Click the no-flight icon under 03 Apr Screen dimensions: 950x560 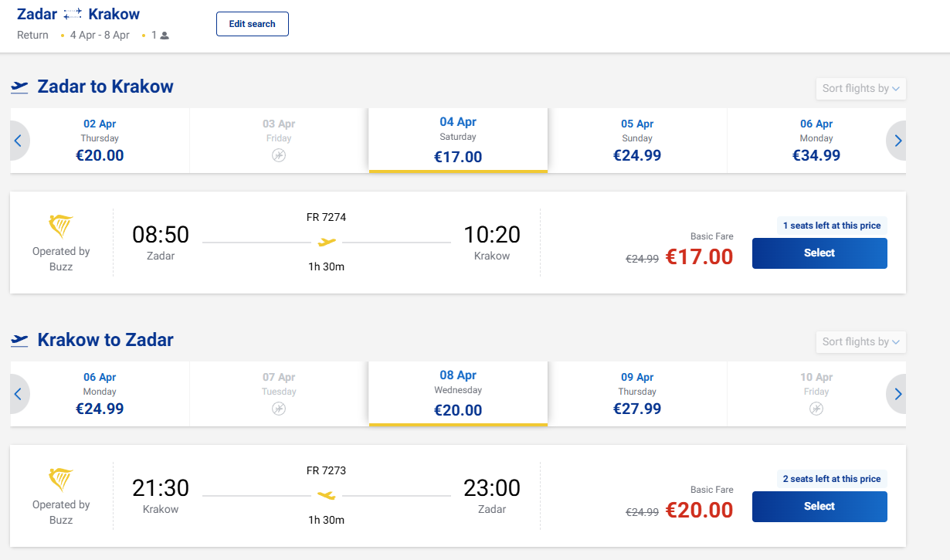pyautogui.click(x=279, y=155)
